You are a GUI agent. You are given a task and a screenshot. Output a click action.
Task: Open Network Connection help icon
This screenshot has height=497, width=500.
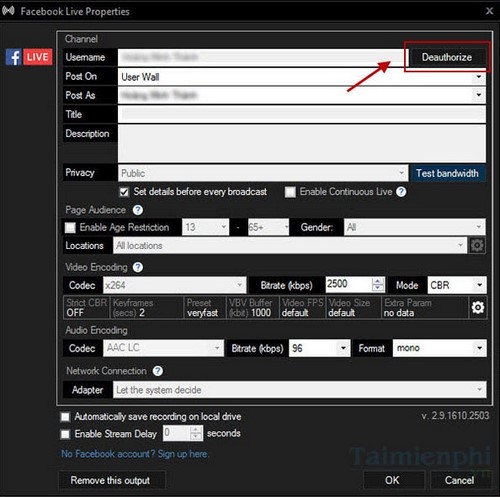158,371
